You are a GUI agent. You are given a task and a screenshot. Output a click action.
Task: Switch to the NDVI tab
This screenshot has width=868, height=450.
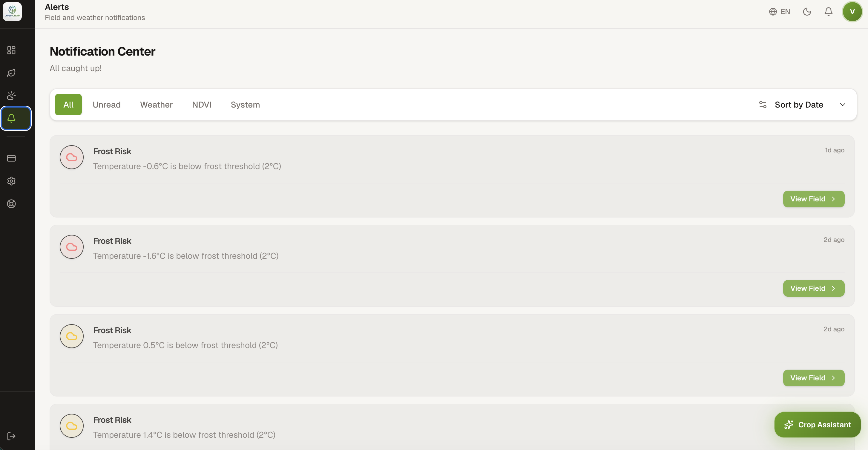point(202,105)
